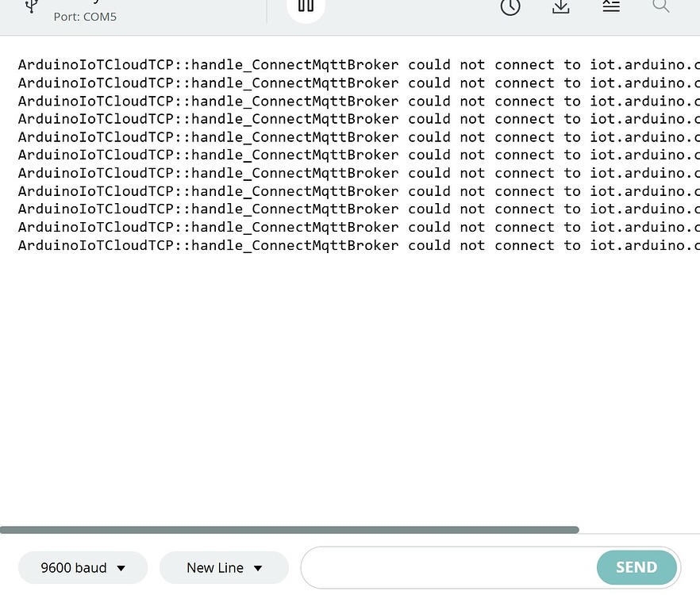Toggle timestamps with the clock icon
The image size is (700, 595).
[x=510, y=7]
